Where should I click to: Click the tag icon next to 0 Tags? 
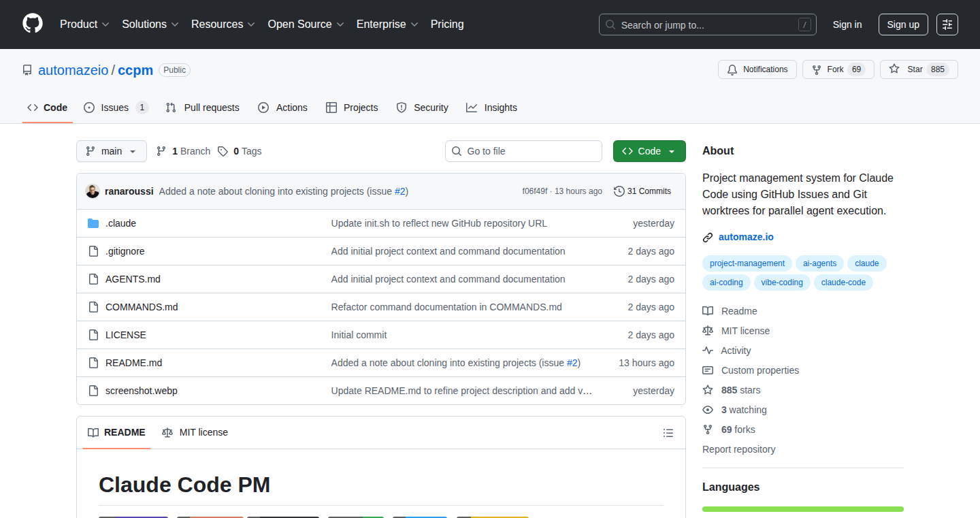pyautogui.click(x=223, y=151)
